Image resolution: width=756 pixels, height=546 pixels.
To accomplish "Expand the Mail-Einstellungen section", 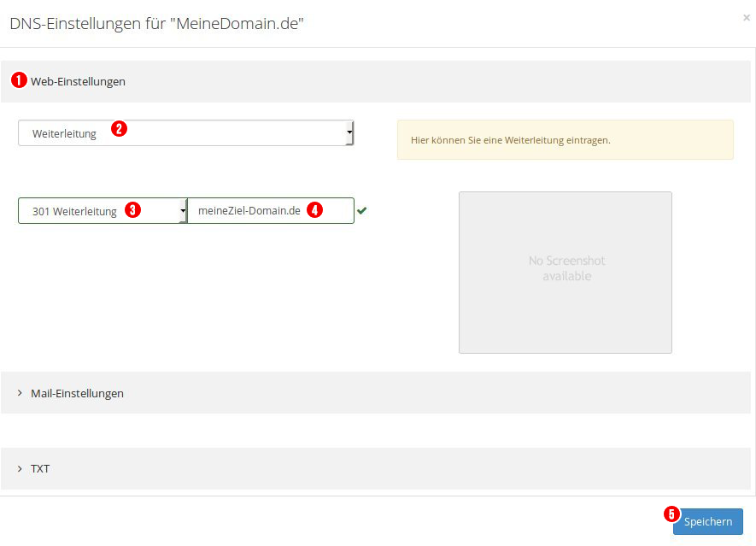I will (376, 392).
